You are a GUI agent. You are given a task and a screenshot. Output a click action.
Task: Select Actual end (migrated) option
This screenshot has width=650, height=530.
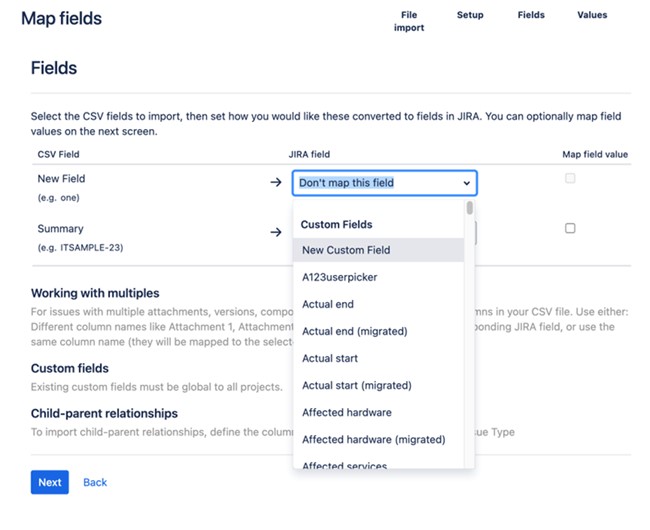pyautogui.click(x=378, y=331)
